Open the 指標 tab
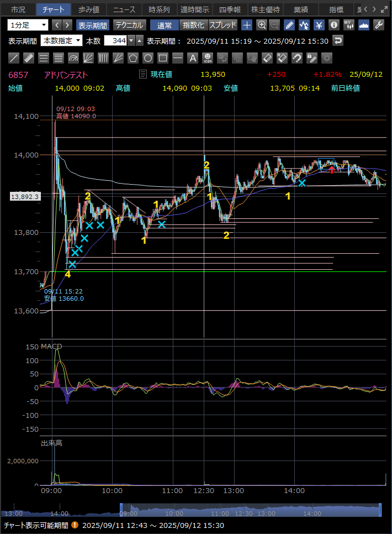 336,9
